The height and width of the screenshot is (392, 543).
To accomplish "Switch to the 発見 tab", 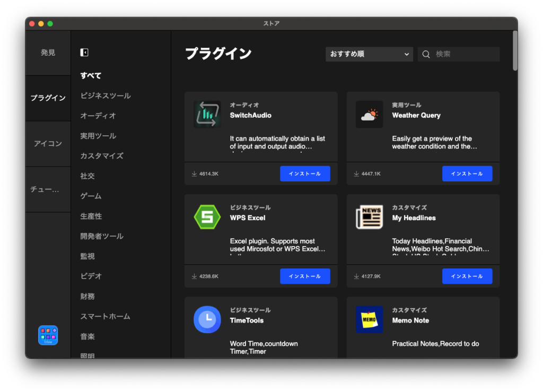I will 48,53.
